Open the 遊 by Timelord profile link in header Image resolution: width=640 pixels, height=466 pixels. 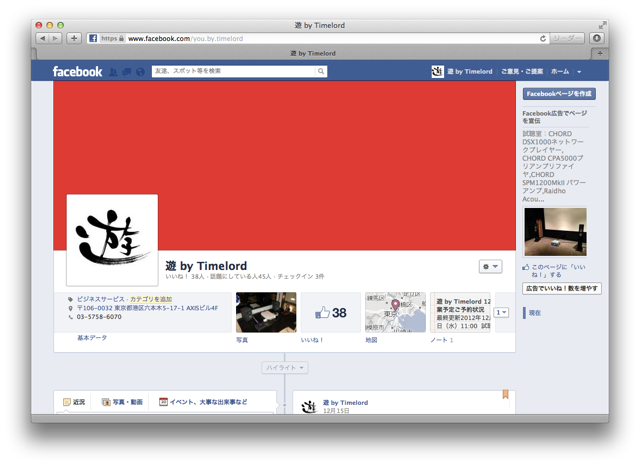pyautogui.click(x=469, y=71)
